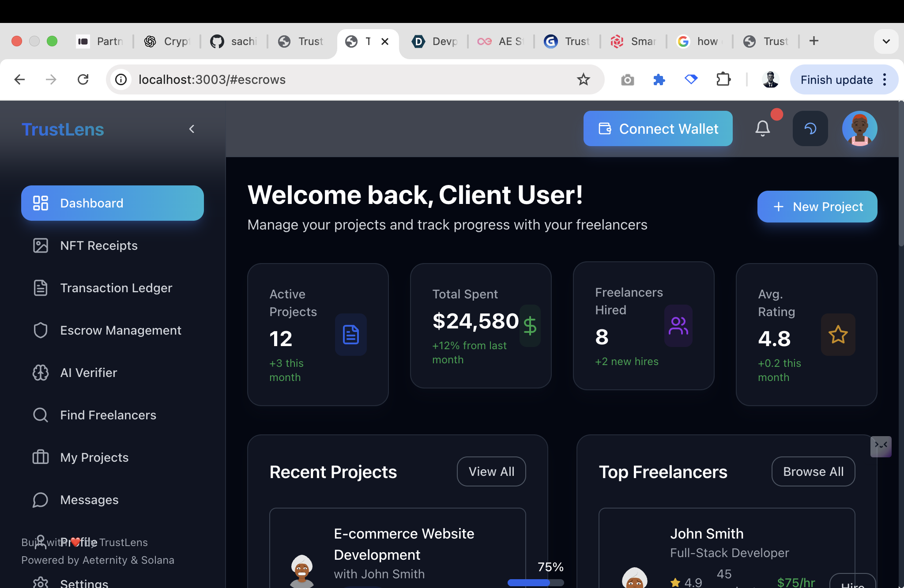Collapse the TrustLens sidebar
This screenshot has height=588, width=904.
[x=192, y=129]
